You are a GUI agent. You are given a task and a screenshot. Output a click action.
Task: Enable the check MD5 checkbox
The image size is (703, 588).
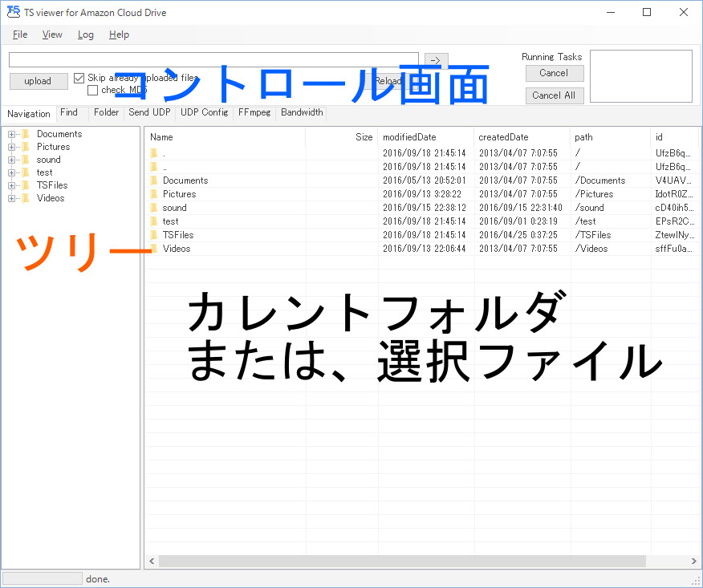coord(92,91)
